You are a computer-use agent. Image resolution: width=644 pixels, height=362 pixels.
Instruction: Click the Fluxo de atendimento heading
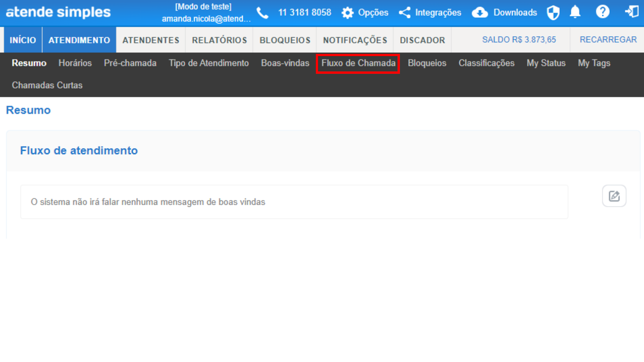pyautogui.click(x=79, y=150)
